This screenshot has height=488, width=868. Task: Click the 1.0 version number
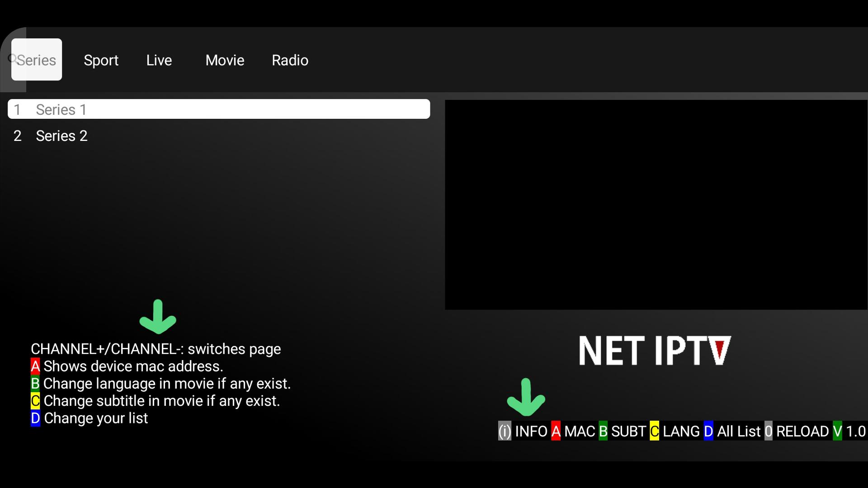tap(856, 431)
